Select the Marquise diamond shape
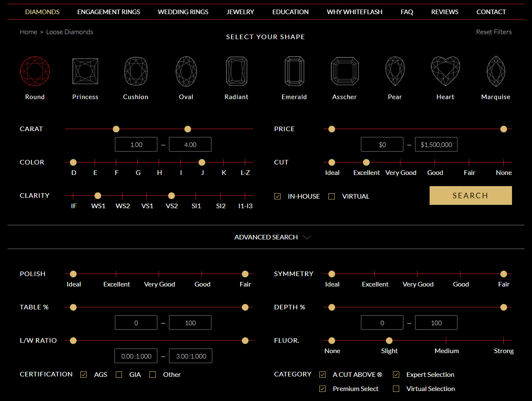 pos(495,71)
